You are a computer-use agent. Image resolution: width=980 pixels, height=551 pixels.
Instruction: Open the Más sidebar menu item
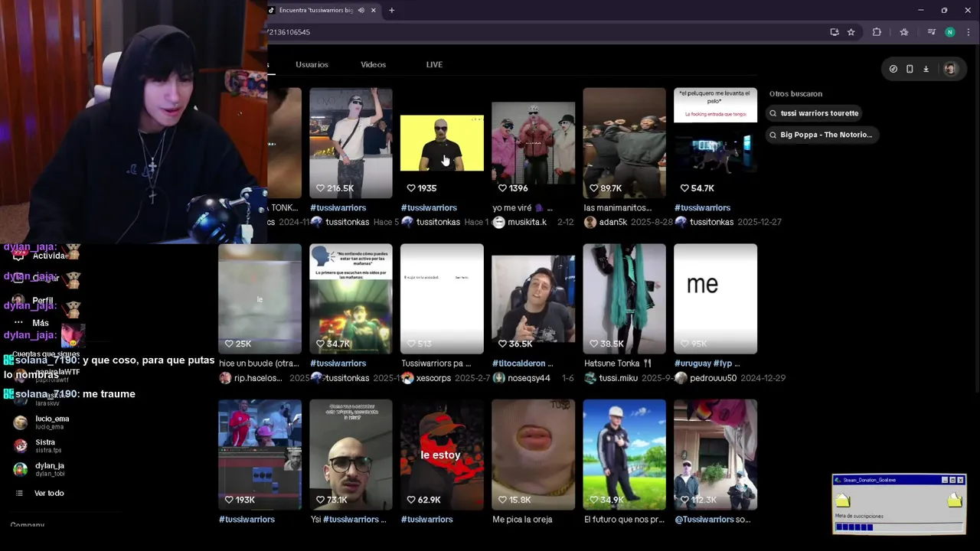point(41,323)
